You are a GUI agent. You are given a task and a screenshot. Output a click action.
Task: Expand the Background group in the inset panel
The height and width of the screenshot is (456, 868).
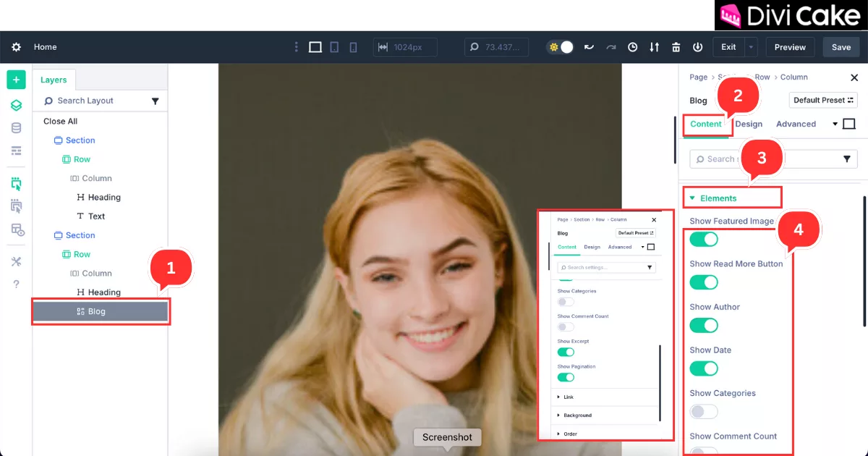[574, 415]
